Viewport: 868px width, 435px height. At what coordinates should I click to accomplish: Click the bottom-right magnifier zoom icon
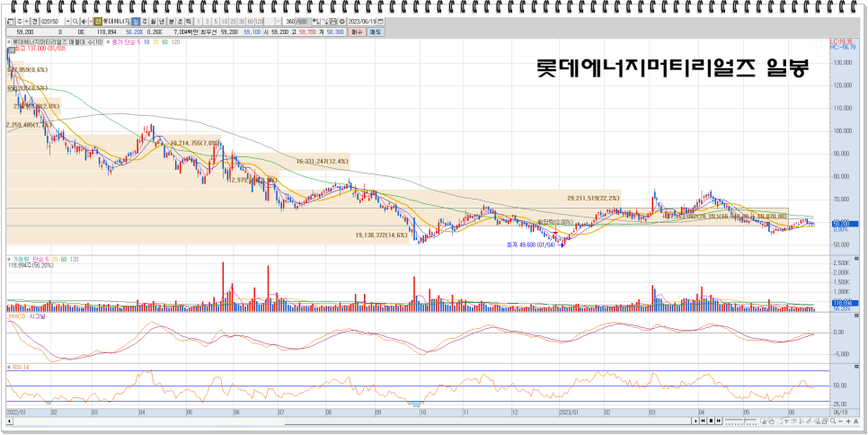833,422
